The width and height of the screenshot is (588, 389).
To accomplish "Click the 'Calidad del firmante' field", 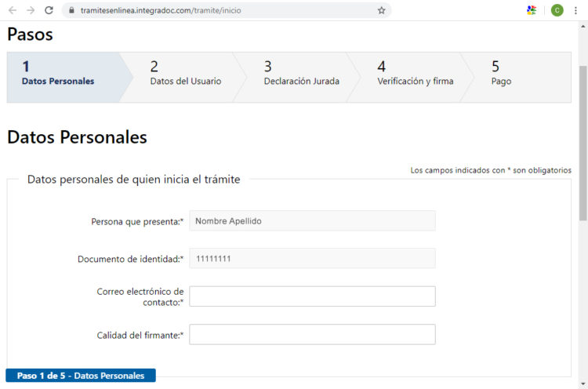I will 312,334.
